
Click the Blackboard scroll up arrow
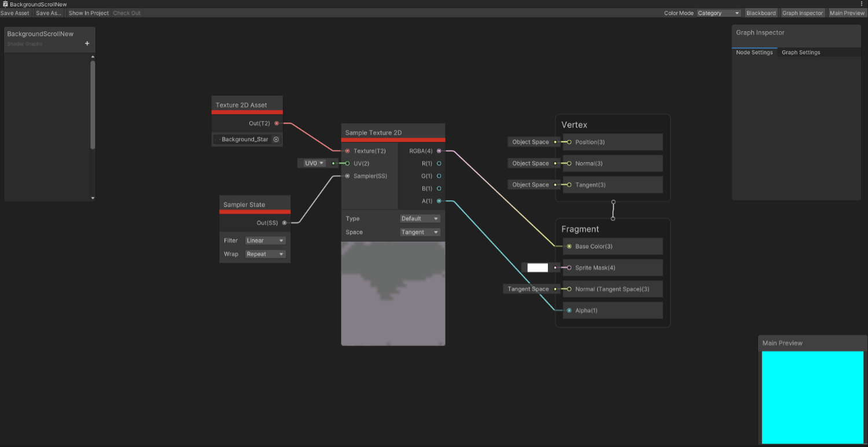93,57
